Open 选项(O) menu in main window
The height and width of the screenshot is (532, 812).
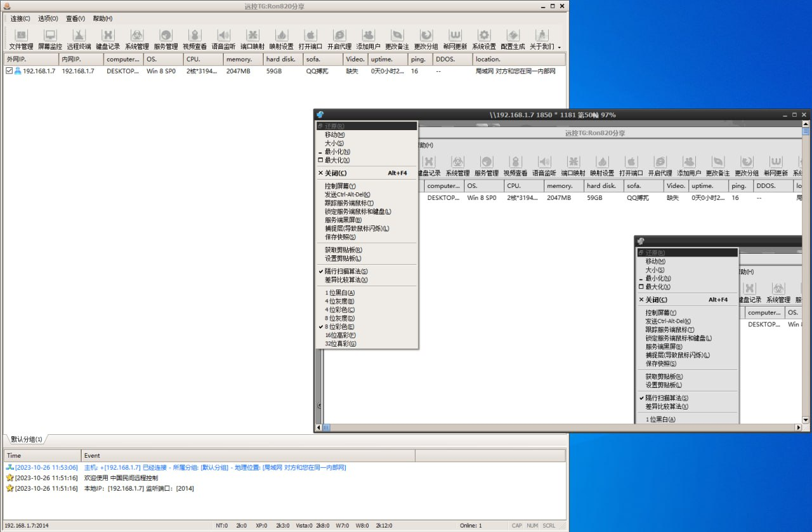point(48,18)
